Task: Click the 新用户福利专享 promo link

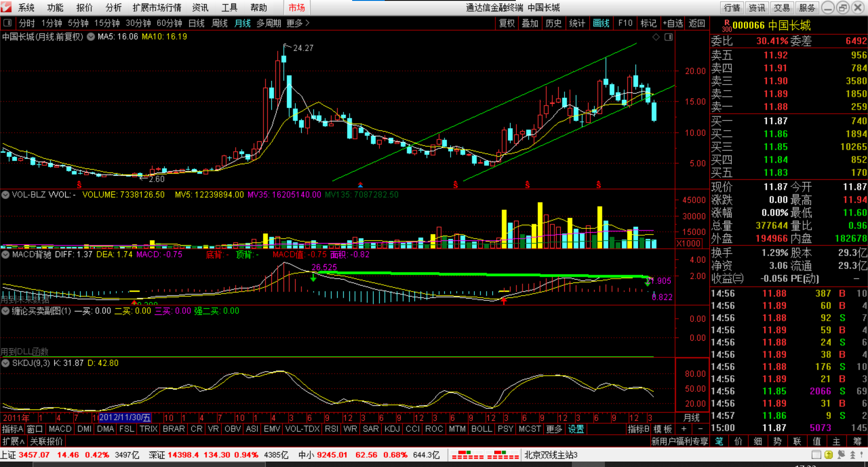Action: 679,441
